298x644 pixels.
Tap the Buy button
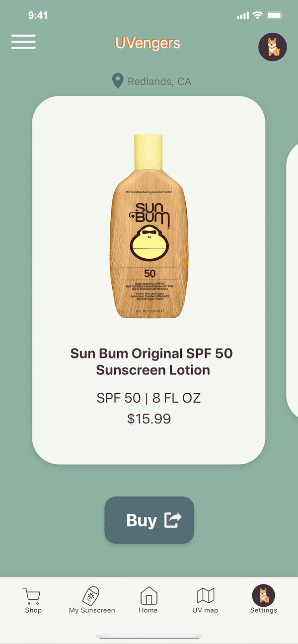click(x=149, y=520)
